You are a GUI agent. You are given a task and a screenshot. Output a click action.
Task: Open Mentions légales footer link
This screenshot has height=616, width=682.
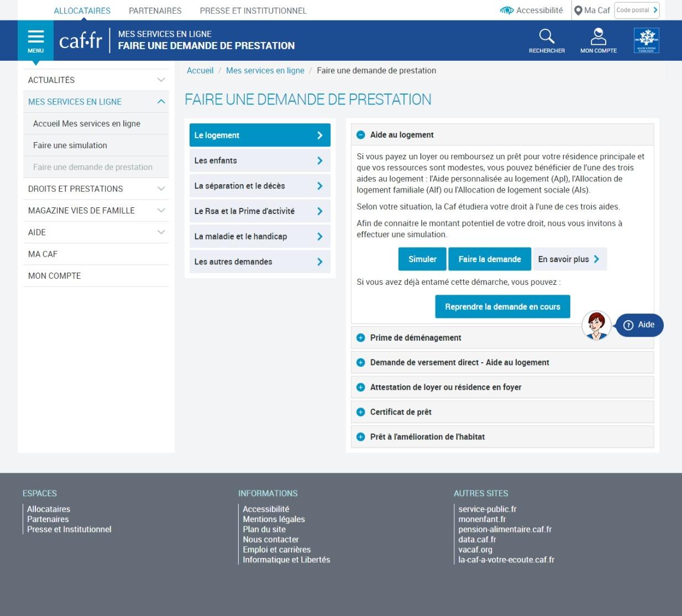coord(274,519)
